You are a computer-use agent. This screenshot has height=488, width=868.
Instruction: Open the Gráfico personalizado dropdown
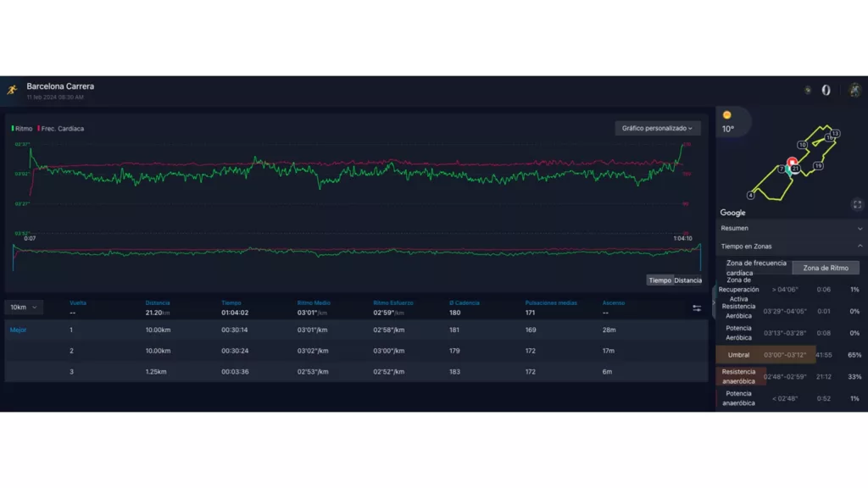coord(657,128)
